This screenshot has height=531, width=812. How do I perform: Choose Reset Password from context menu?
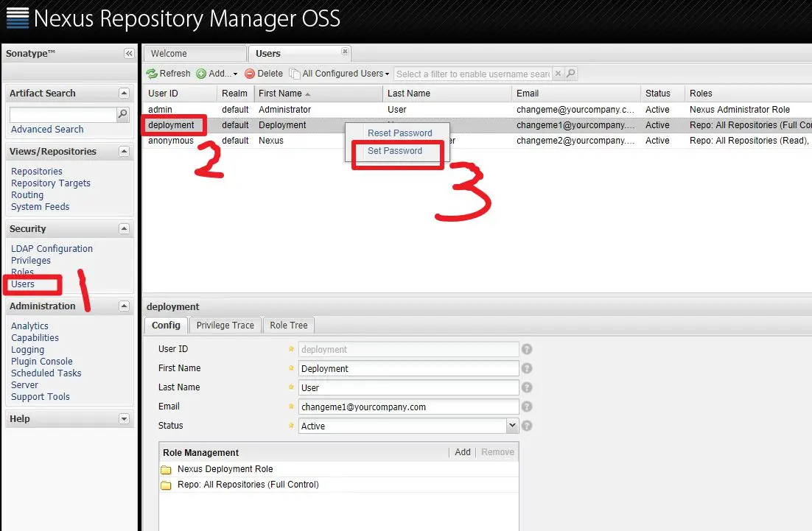point(400,133)
